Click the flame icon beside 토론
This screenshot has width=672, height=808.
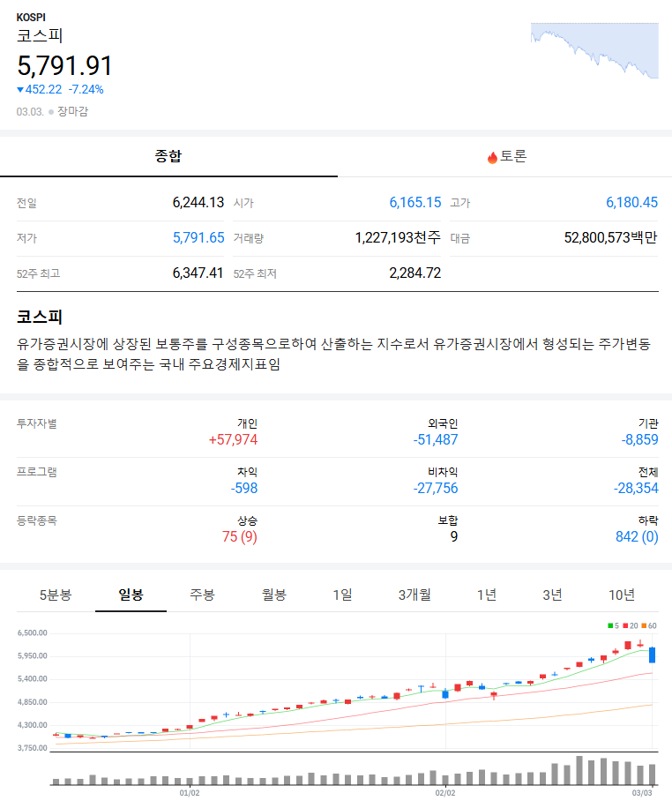pyautogui.click(x=492, y=157)
